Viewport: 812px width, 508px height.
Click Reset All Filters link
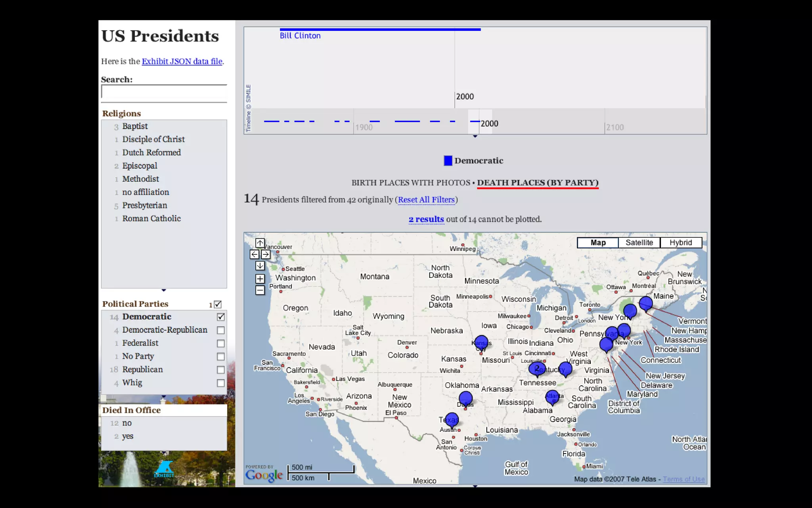(426, 200)
